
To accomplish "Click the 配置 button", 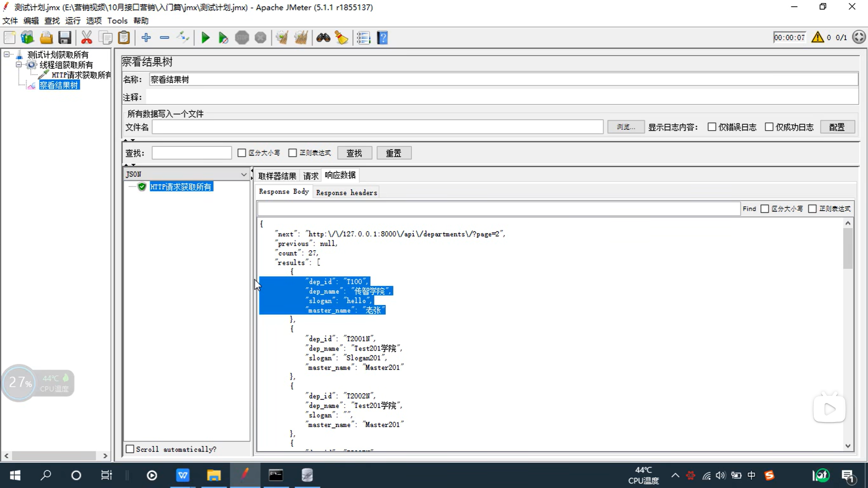I will (x=837, y=127).
